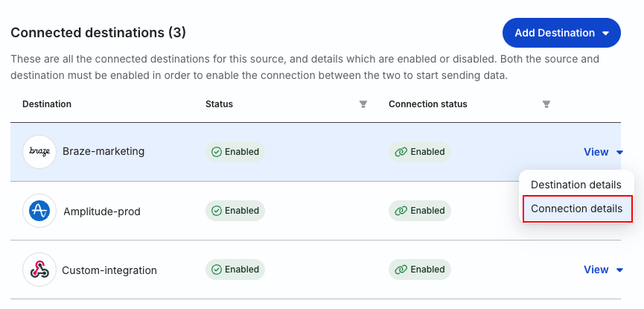Image resolution: width=644 pixels, height=309 pixels.
Task: Choose Connection details menu item
Action: click(577, 208)
